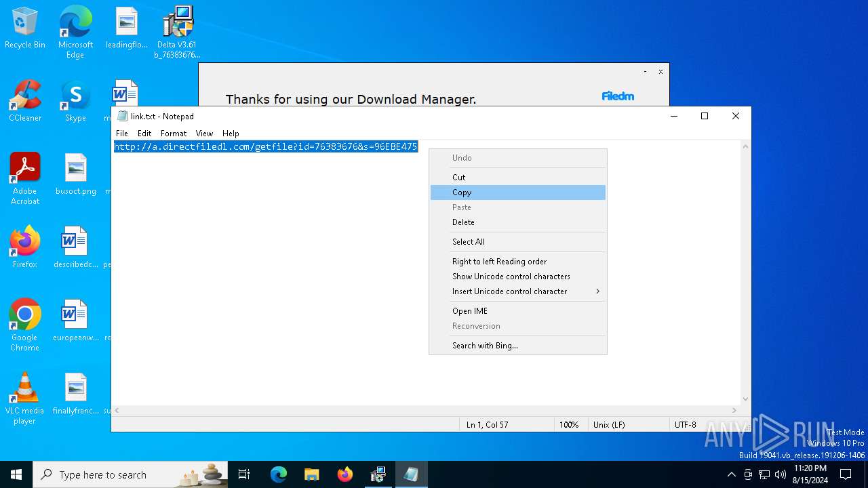Select the busoct.png file icon
The image size is (868, 488).
pyautogui.click(x=75, y=174)
